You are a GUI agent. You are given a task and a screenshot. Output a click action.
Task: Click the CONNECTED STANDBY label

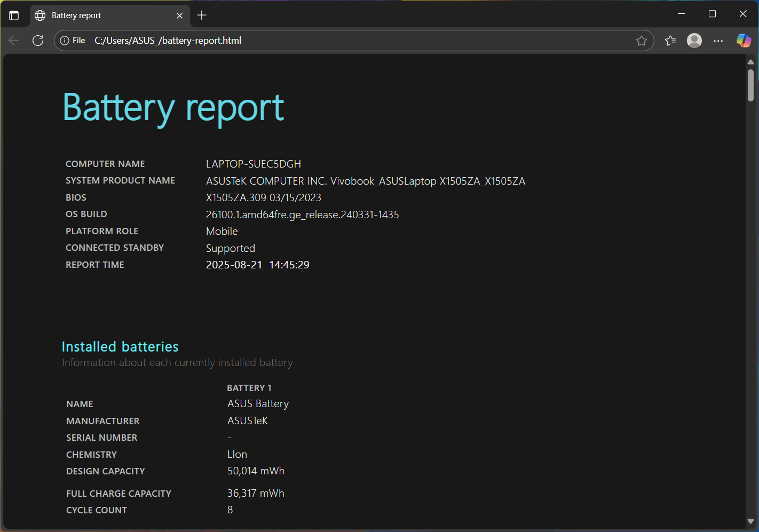click(x=115, y=248)
